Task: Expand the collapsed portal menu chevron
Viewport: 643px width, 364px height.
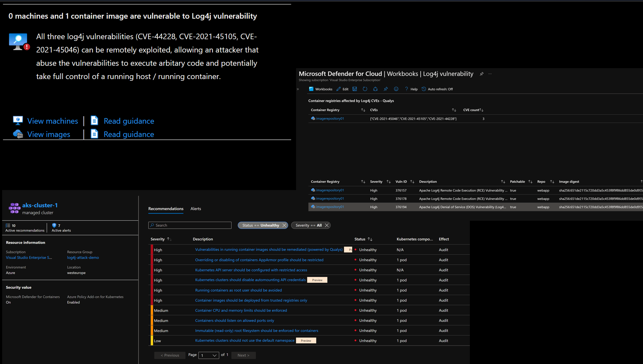Action: tap(297, 89)
